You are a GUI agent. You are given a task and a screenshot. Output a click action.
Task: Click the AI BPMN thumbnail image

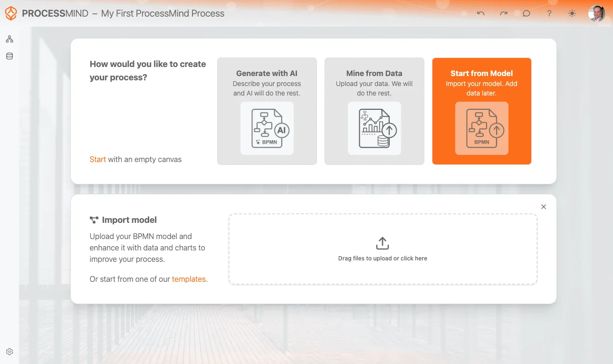(x=267, y=128)
